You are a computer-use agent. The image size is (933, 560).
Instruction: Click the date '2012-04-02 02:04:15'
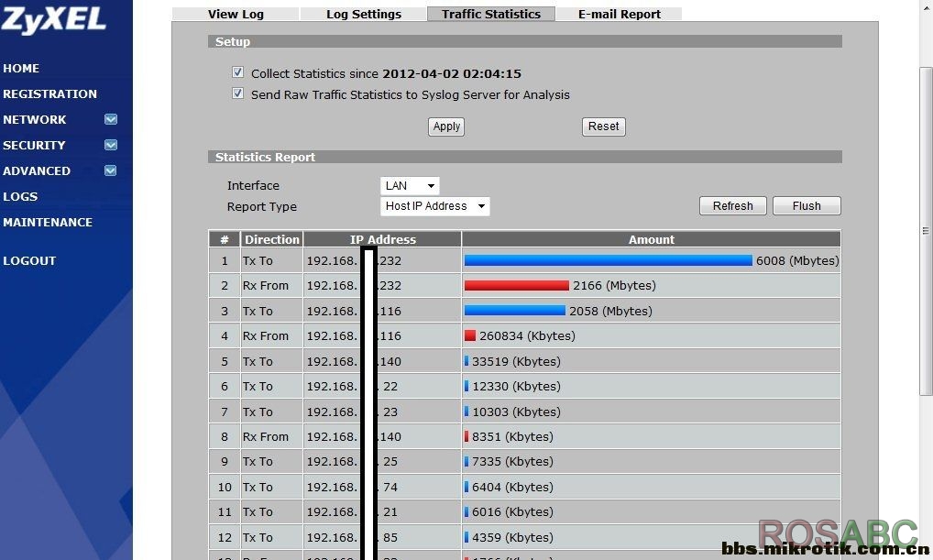(452, 74)
